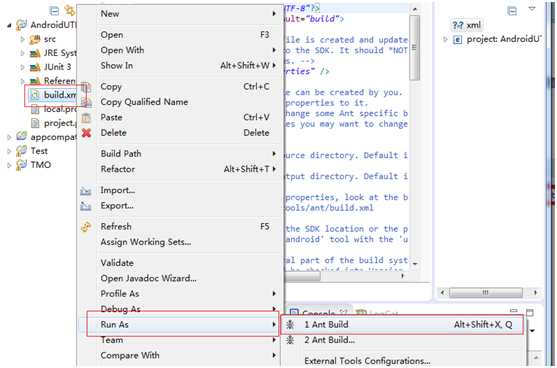
Task: Select Refresh in the context menu
Action: (x=181, y=226)
